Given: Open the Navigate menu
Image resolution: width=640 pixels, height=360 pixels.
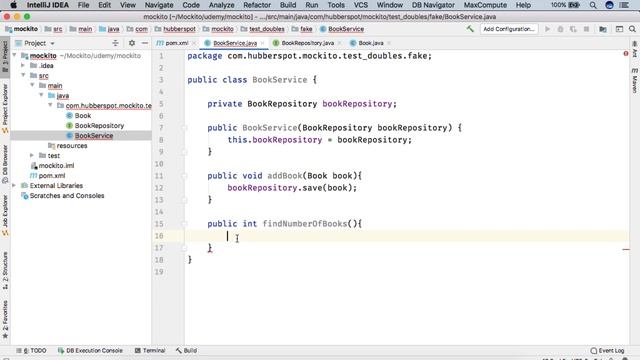Looking at the screenshot, I should pos(159,5).
